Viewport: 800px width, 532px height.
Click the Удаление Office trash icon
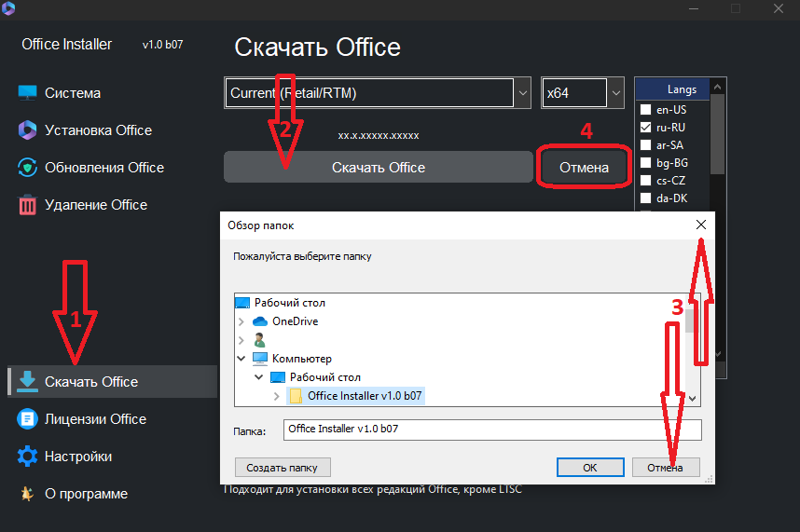pyautogui.click(x=28, y=205)
